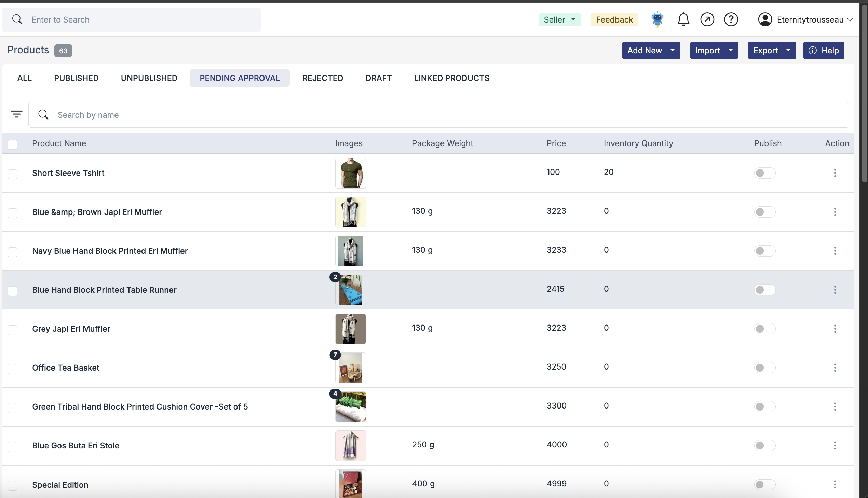Click the question mark help icon

coord(731,19)
